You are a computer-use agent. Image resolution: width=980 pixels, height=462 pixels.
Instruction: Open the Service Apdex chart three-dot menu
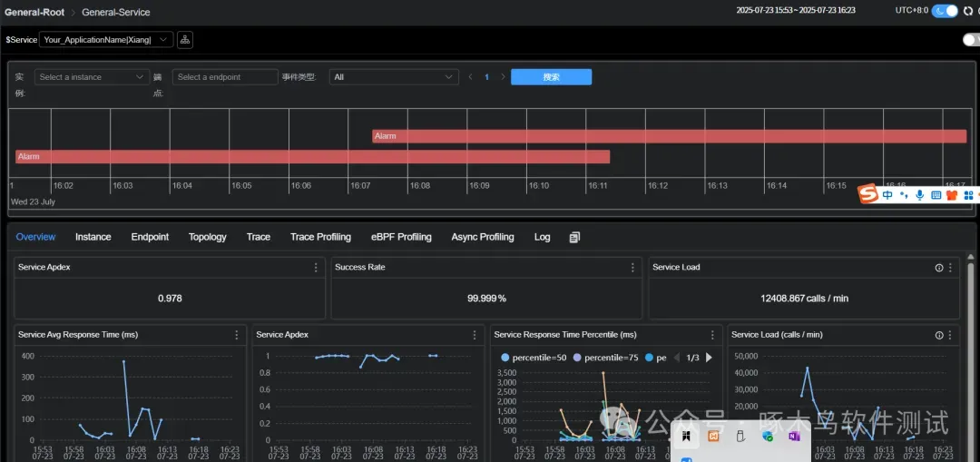[475, 335]
